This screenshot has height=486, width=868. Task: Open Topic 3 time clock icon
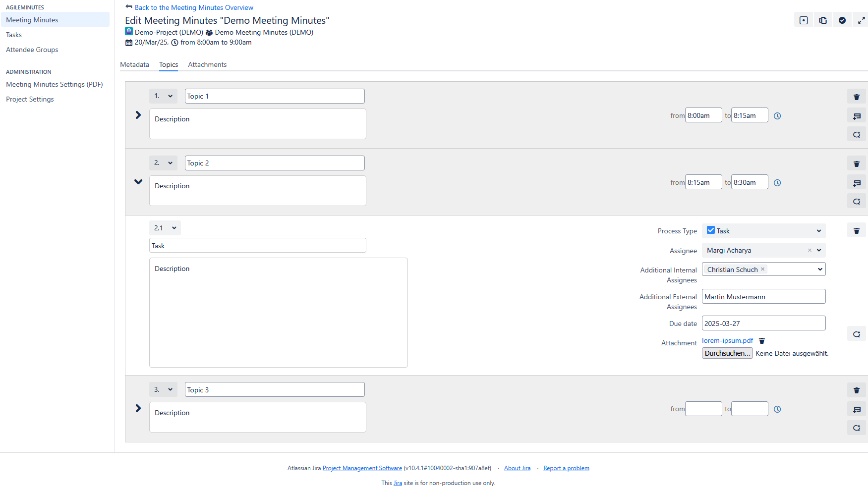point(777,409)
